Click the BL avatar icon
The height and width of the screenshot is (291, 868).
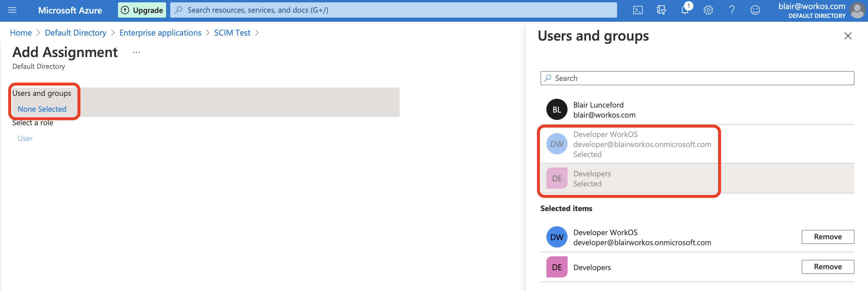coord(557,109)
